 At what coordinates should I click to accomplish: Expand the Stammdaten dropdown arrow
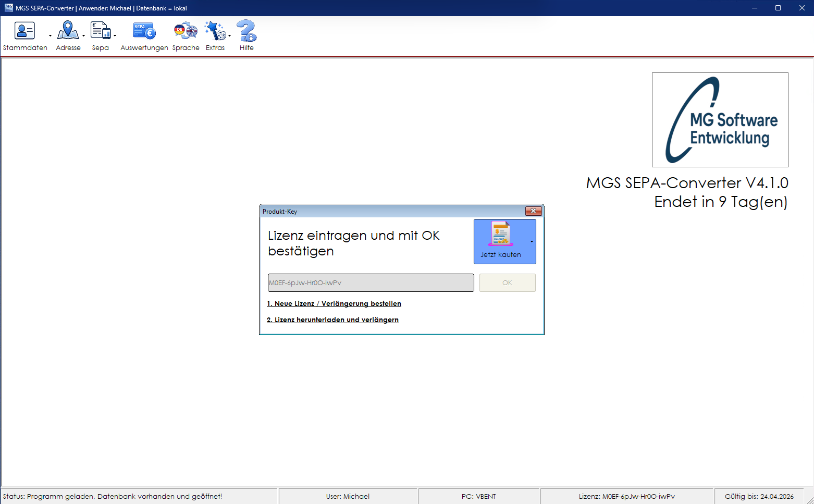pyautogui.click(x=50, y=36)
